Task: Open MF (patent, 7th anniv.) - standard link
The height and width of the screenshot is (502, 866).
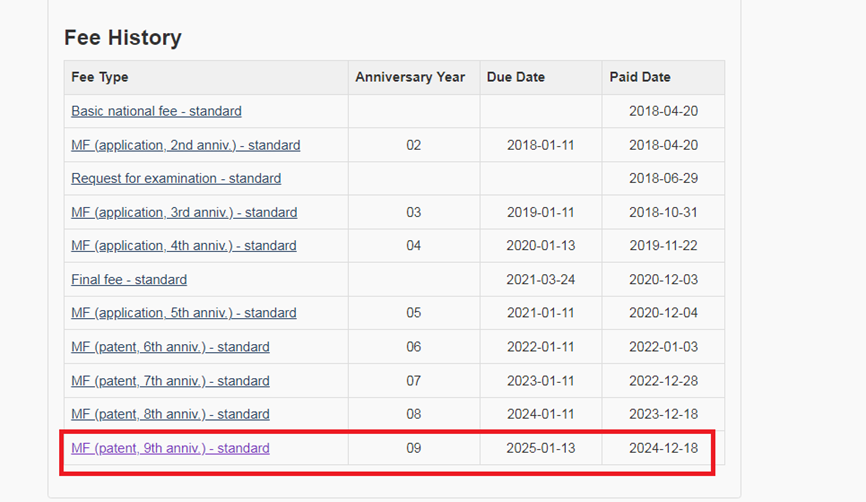Action: [x=170, y=381]
